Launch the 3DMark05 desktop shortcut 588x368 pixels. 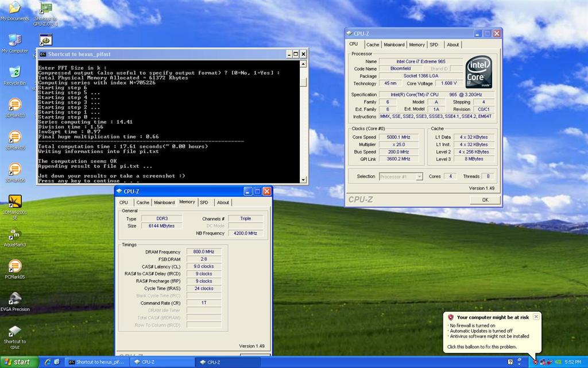14,140
